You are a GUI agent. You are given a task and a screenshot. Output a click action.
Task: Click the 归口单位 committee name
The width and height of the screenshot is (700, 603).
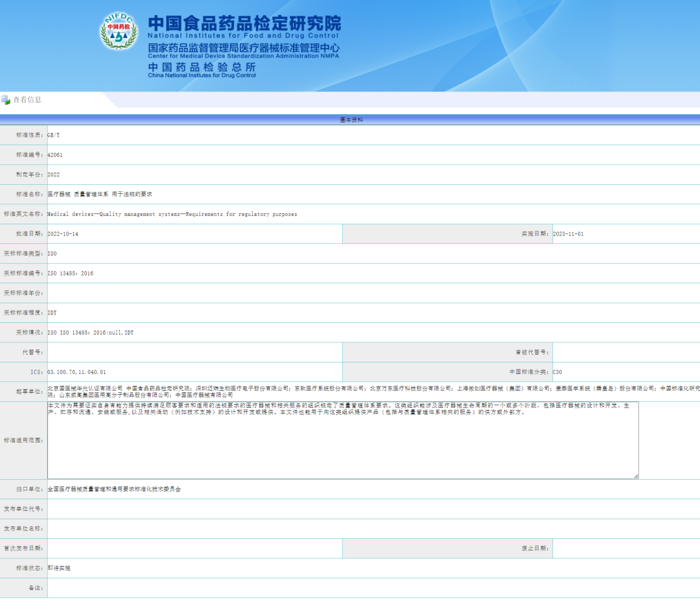114,490
